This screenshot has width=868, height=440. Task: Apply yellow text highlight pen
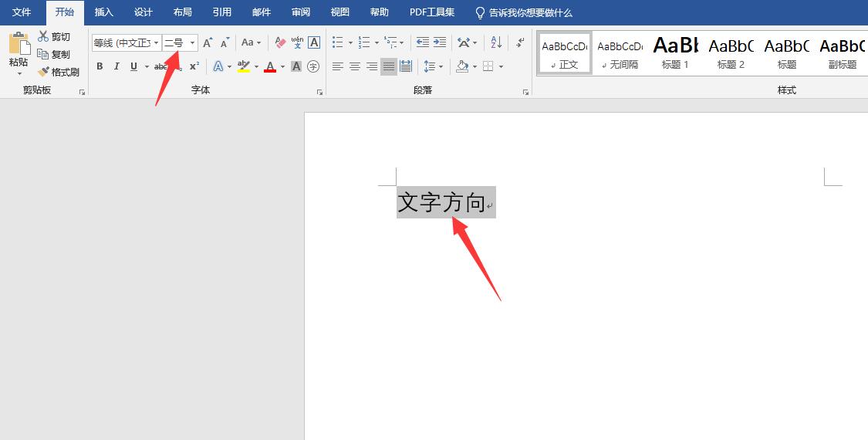[x=244, y=66]
